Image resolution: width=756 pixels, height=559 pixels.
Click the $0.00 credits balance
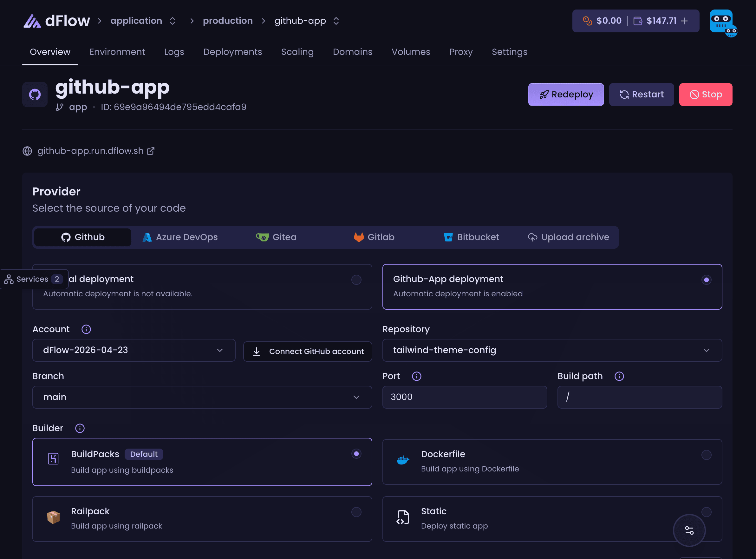tap(609, 21)
